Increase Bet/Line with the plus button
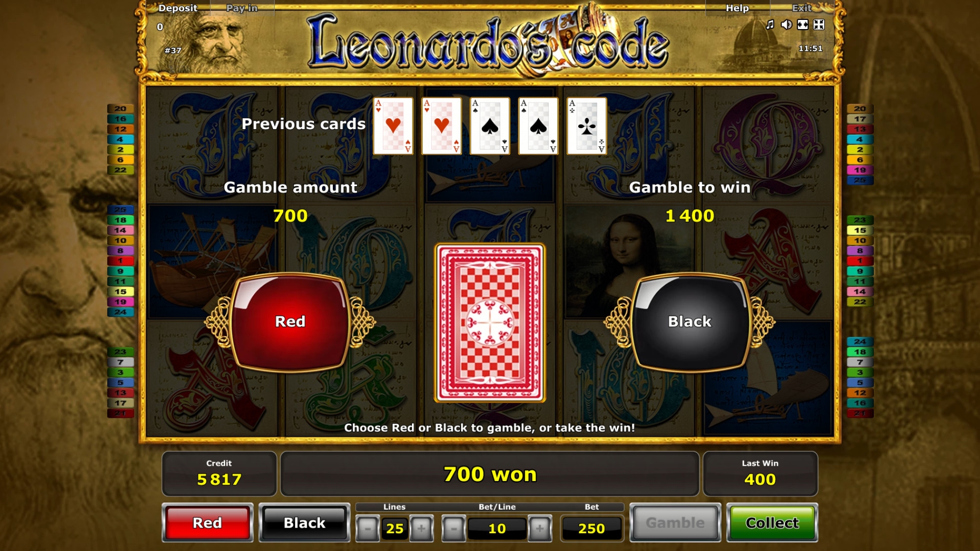 tap(540, 529)
